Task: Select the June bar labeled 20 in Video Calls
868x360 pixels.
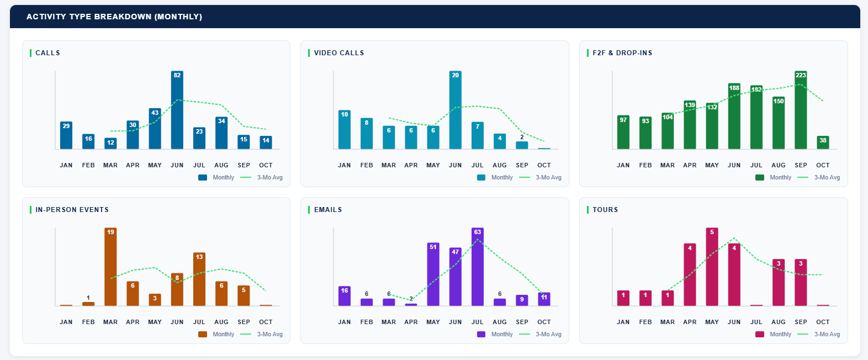Action: [x=456, y=110]
